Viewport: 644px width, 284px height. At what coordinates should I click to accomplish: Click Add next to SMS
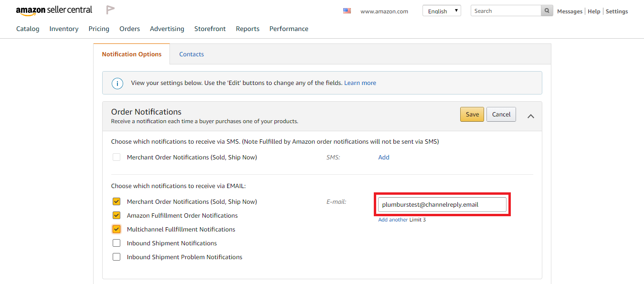tap(384, 158)
